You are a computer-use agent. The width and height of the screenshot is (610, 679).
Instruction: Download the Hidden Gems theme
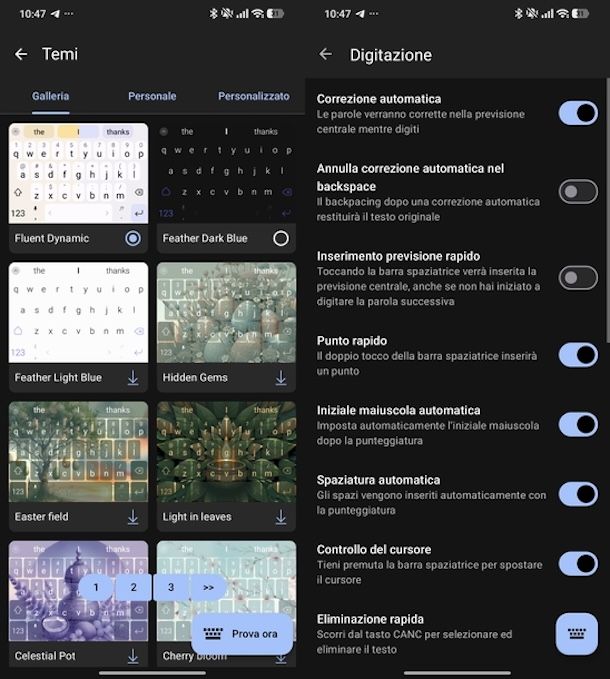point(281,378)
